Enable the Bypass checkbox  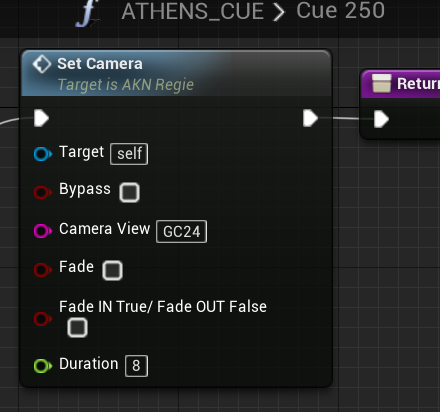tap(129, 192)
